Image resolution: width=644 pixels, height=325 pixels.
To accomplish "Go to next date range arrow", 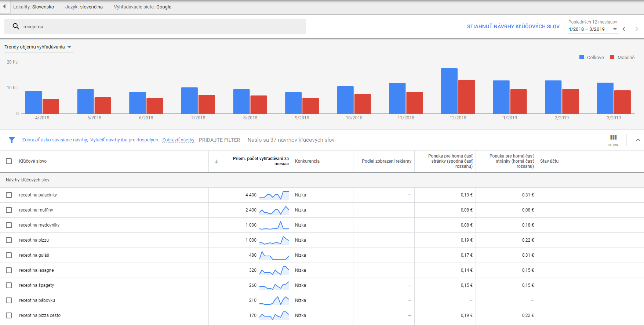I will point(637,29).
